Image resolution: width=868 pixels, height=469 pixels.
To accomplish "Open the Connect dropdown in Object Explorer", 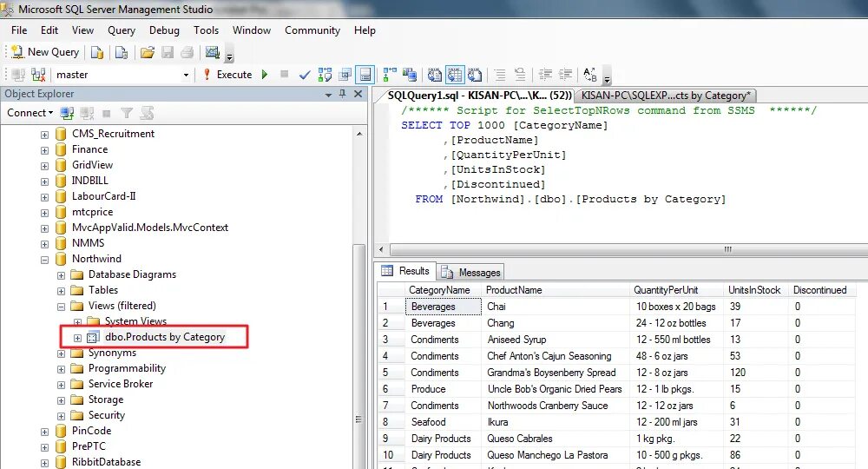I will click(30, 113).
